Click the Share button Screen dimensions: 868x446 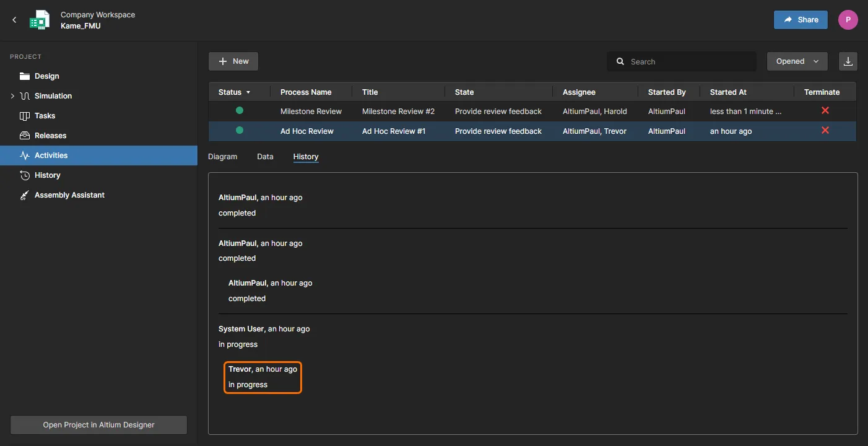[801, 20]
